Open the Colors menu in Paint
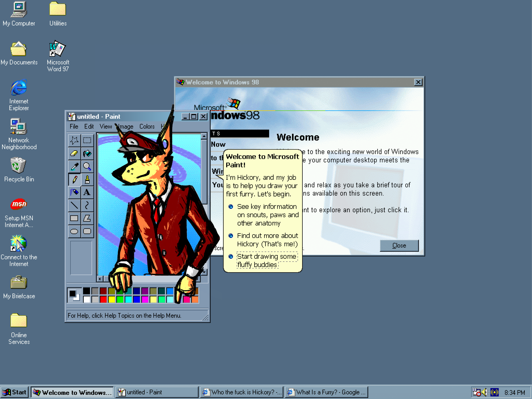Screen dimensions: 532x399 pos(147,127)
